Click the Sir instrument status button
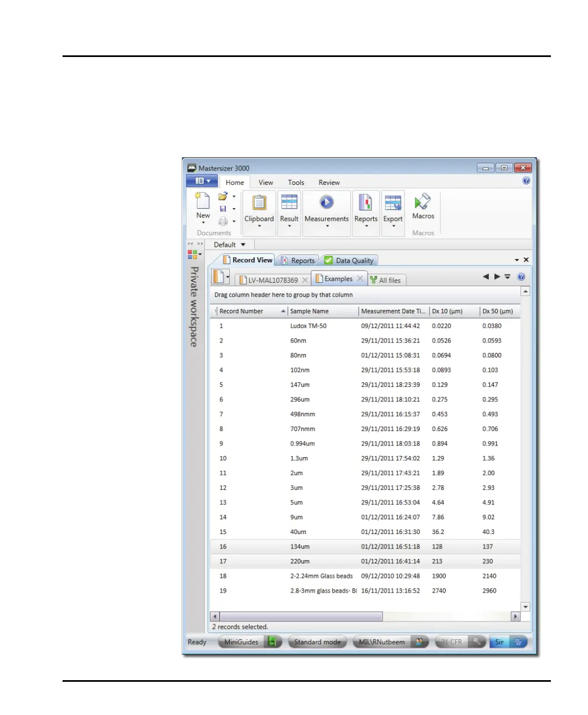 click(x=509, y=642)
